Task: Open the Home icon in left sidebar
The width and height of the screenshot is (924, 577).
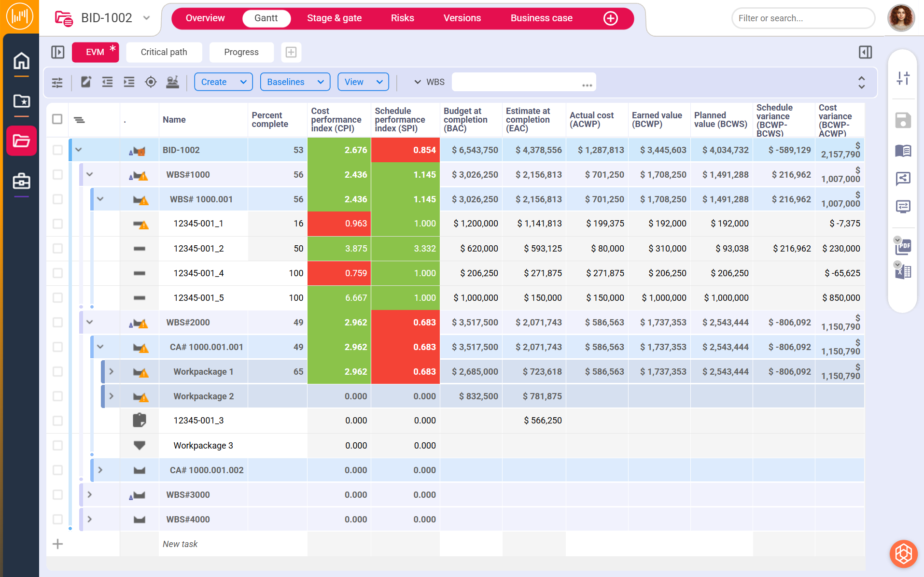Action: 21,61
